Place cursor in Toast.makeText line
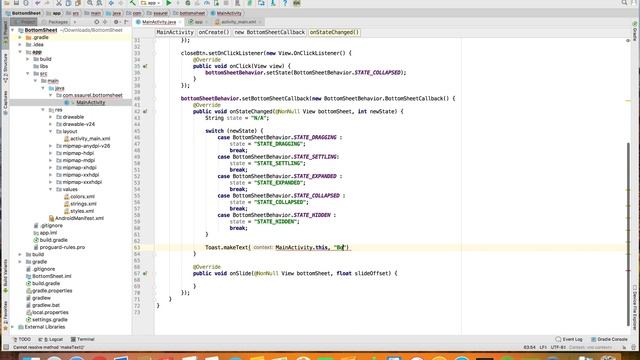The height and width of the screenshot is (360, 640). tap(278, 247)
